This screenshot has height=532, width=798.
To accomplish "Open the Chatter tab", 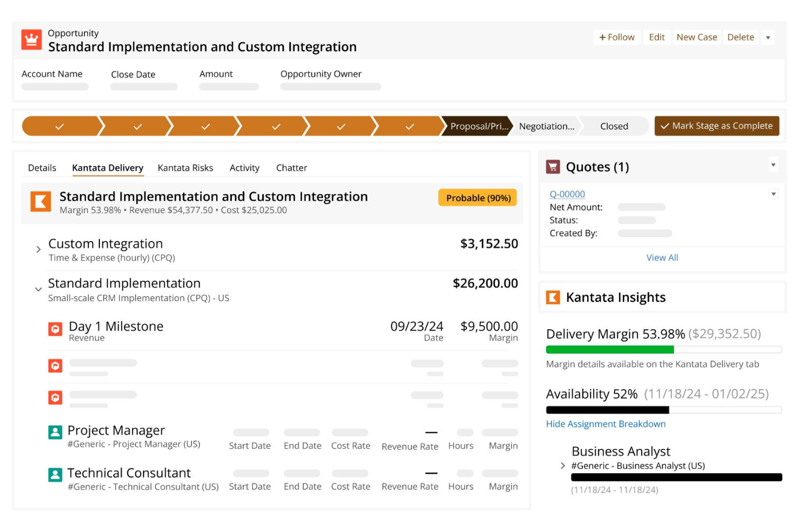I will click(292, 168).
